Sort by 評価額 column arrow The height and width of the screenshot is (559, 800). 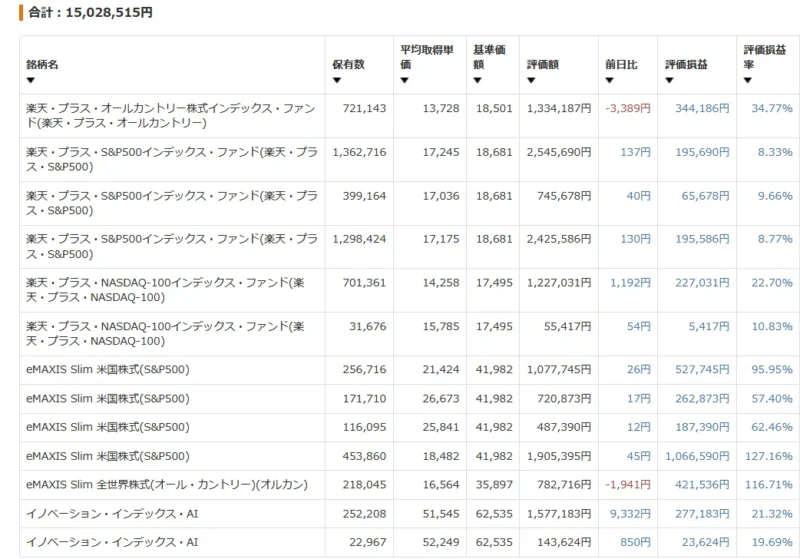pyautogui.click(x=531, y=80)
